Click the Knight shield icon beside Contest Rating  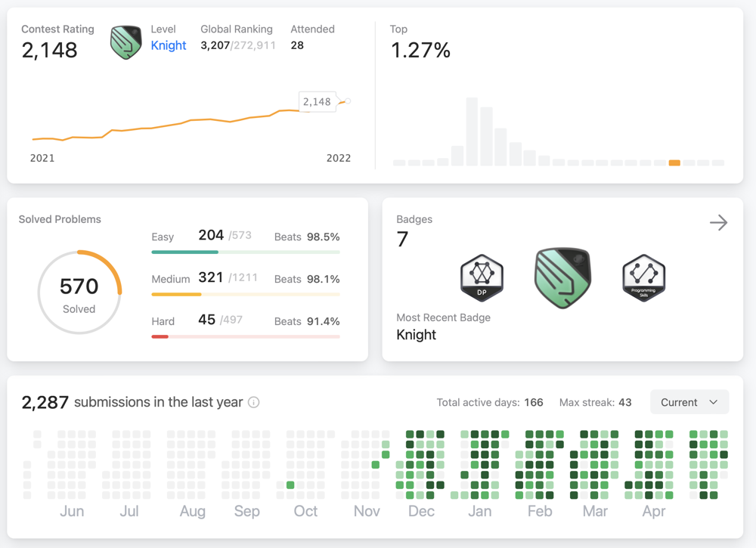[x=125, y=42]
